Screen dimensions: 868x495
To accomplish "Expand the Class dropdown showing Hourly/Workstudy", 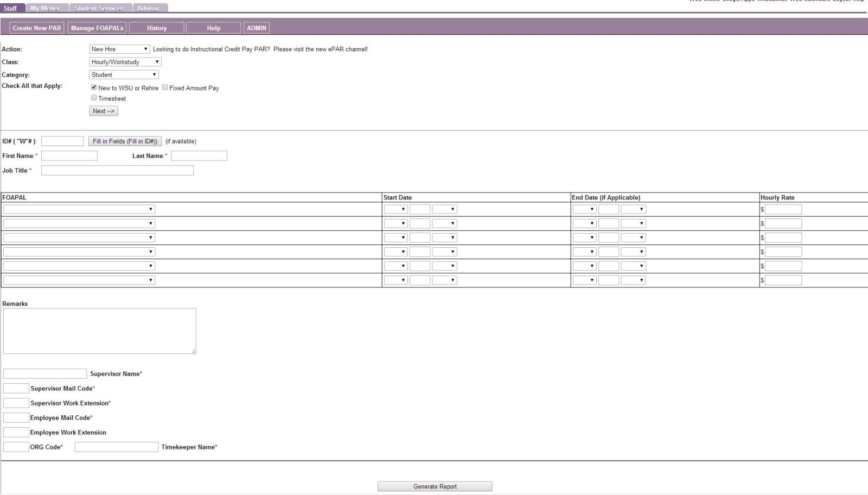I will point(125,62).
